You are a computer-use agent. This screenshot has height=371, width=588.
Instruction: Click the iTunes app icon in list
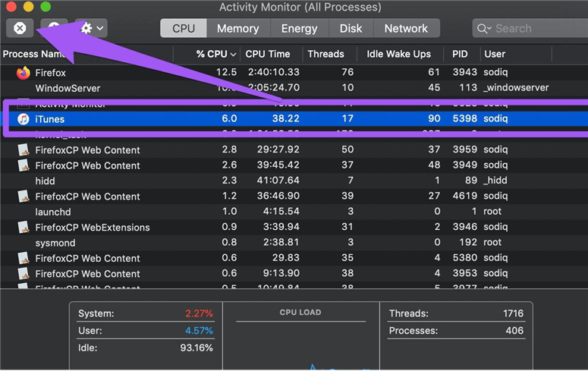(24, 119)
